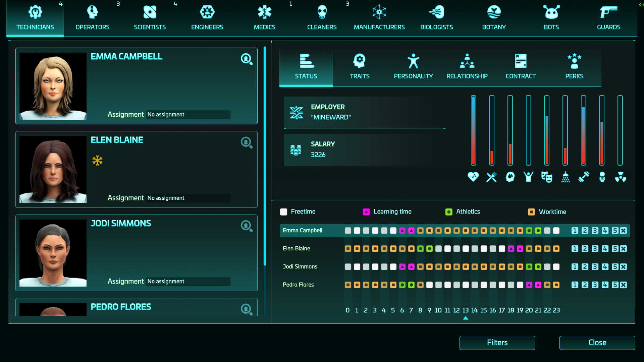This screenshot has width=644, height=362.
Task: Toggle Pedro Flores' hour 23 schedule slot
Action: pos(556,285)
